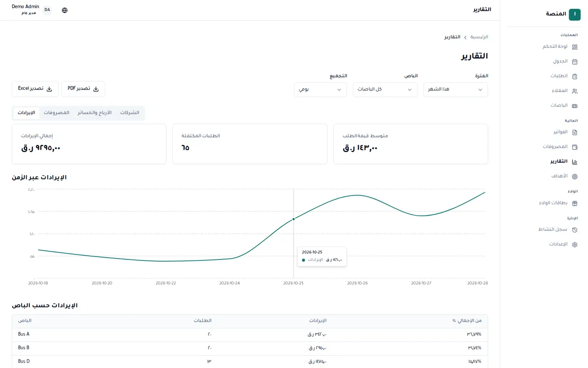Switch to the المصروفات tab
588x368 pixels.
(x=57, y=113)
